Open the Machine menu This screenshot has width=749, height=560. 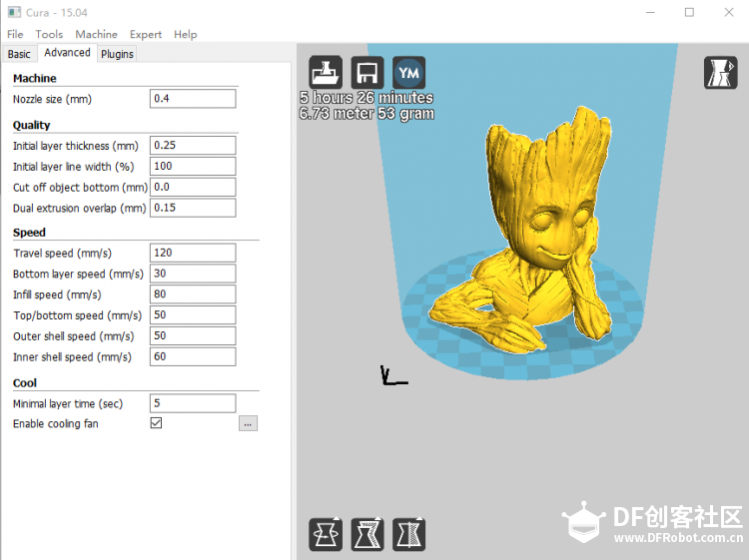pyautogui.click(x=96, y=34)
